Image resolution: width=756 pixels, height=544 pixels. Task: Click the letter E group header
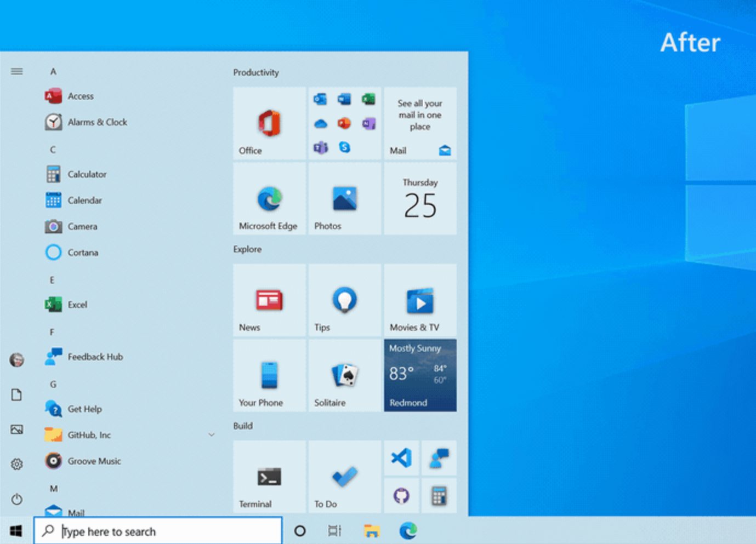52,280
